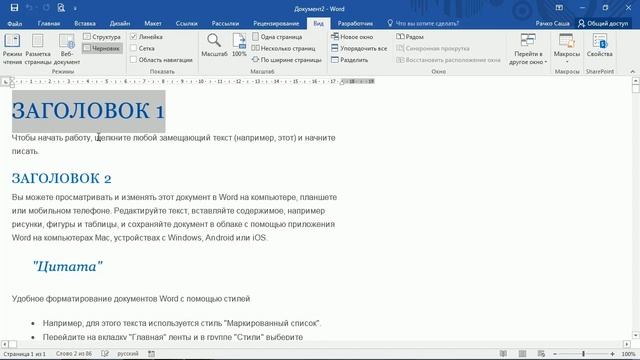The width and height of the screenshot is (640, 360).
Task: Open the Разработчик tab
Action: (355, 23)
